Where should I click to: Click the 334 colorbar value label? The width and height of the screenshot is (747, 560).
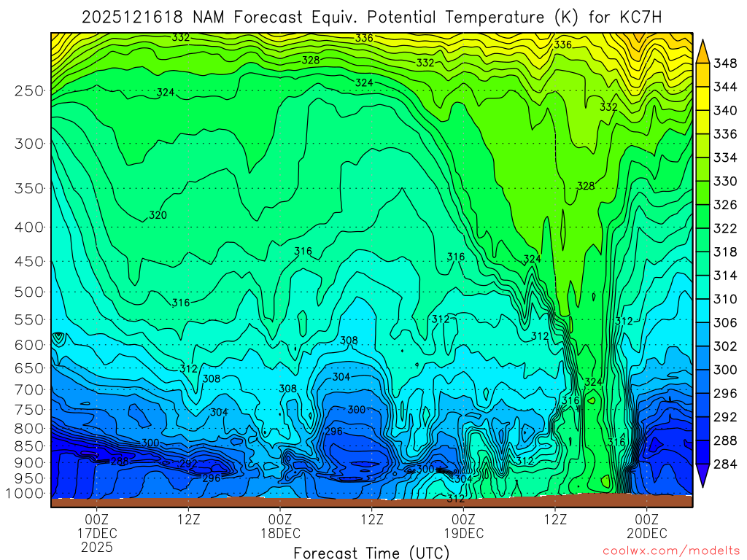[725, 157]
